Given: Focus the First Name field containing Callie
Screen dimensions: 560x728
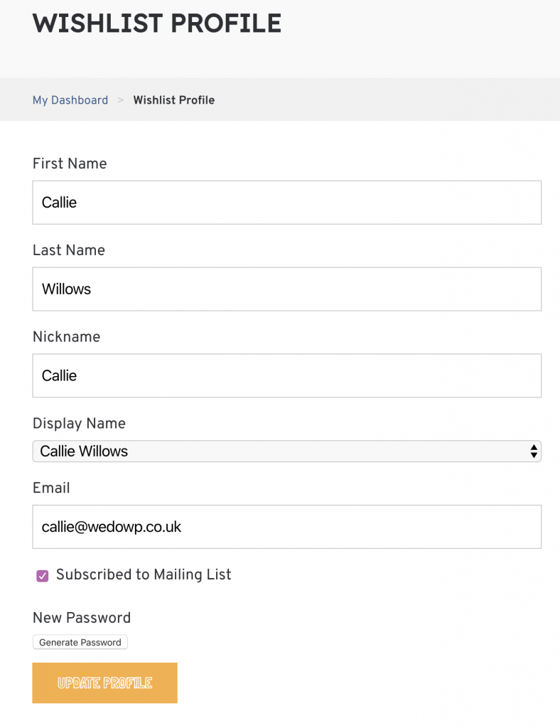Looking at the screenshot, I should coord(286,203).
